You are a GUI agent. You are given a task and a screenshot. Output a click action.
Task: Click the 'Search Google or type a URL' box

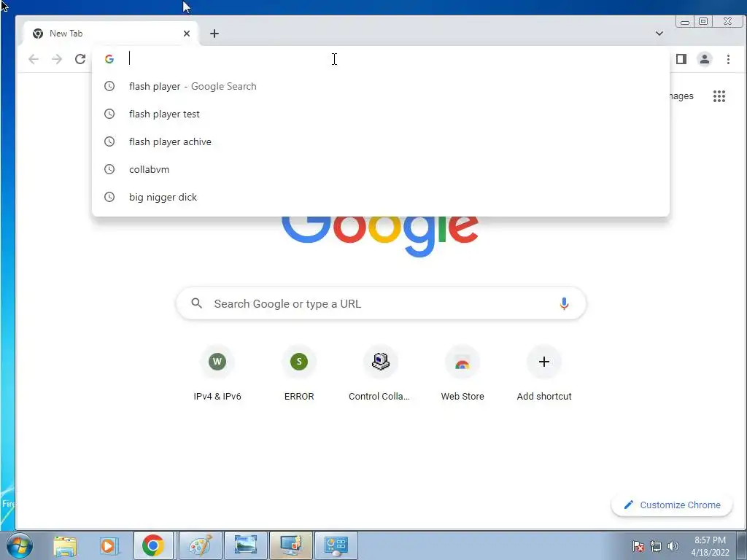381,303
